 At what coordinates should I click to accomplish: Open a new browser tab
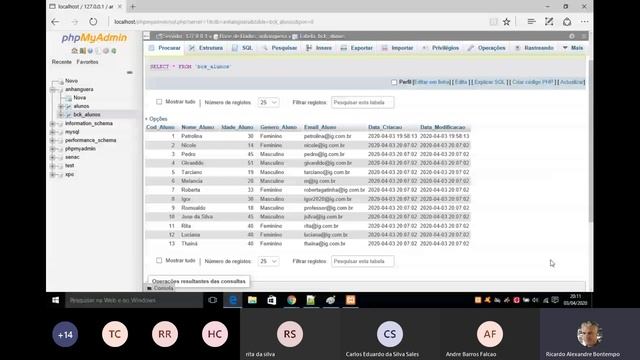[133, 7]
